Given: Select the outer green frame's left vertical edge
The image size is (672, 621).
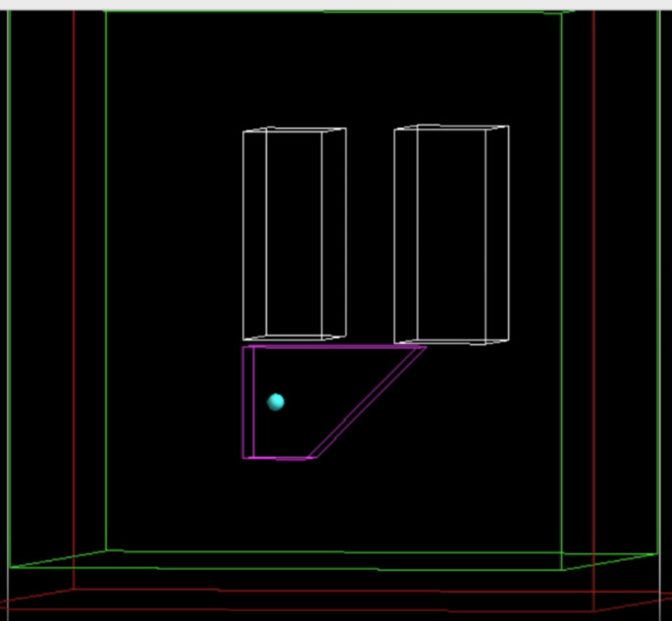Looking at the screenshot, I should pos(9,294).
